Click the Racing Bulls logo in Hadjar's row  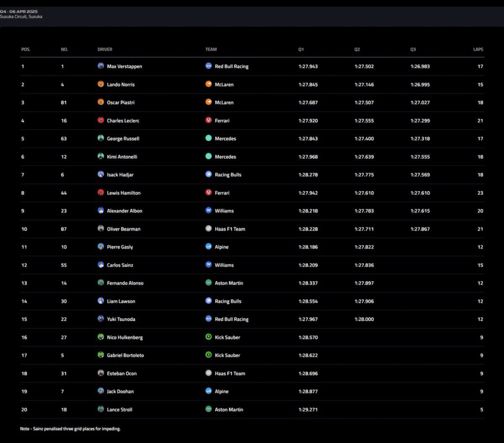click(209, 174)
